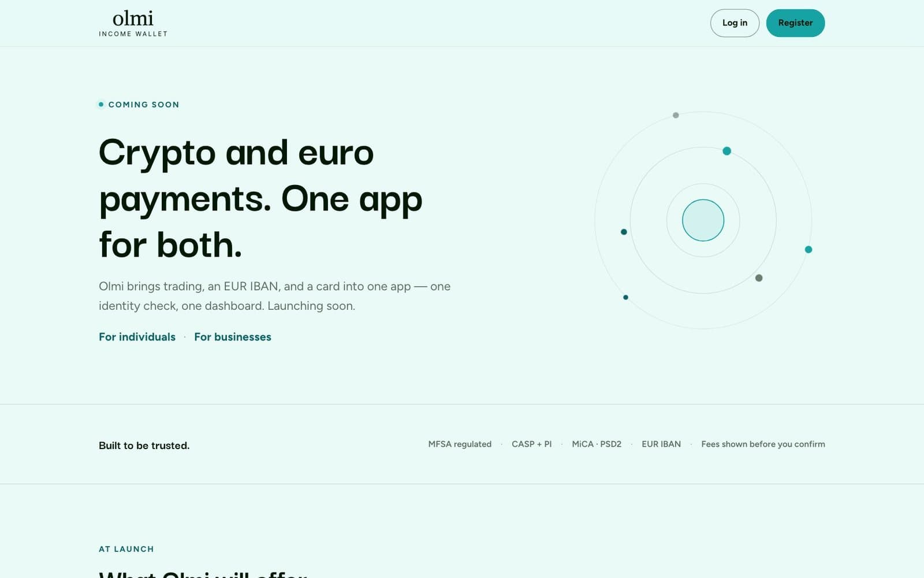The image size is (924, 578).
Task: Click the AT LAUNCH section label
Action: coord(126,549)
